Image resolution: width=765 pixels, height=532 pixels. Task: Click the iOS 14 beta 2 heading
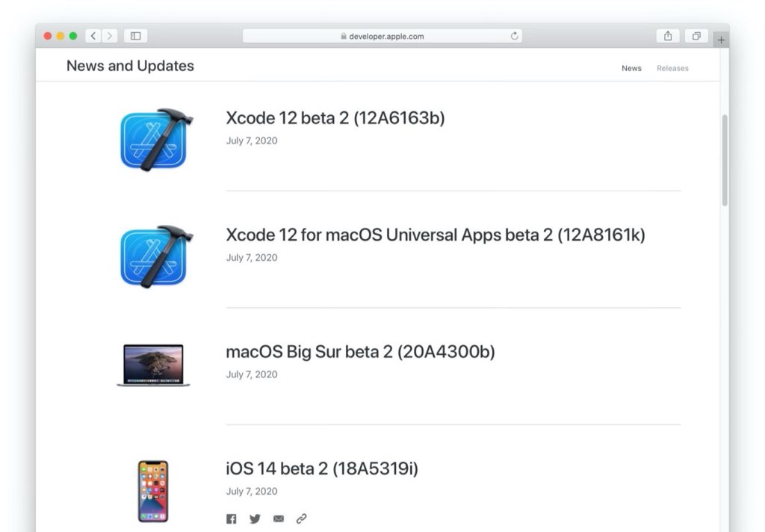tap(322, 469)
